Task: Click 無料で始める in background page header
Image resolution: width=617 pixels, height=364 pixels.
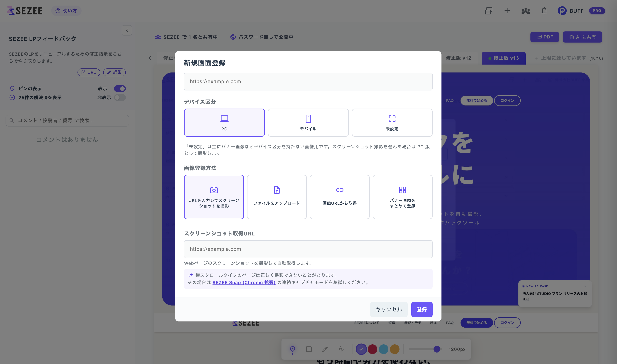Action: 476,101
